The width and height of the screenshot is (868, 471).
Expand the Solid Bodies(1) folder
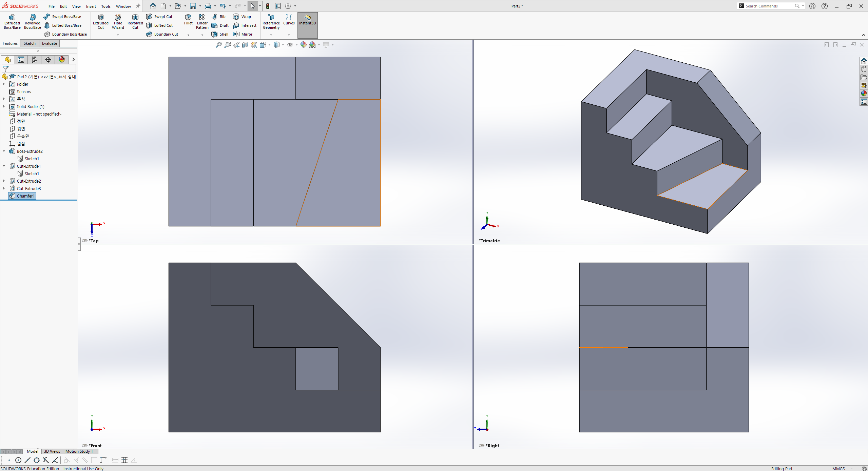tap(4, 106)
